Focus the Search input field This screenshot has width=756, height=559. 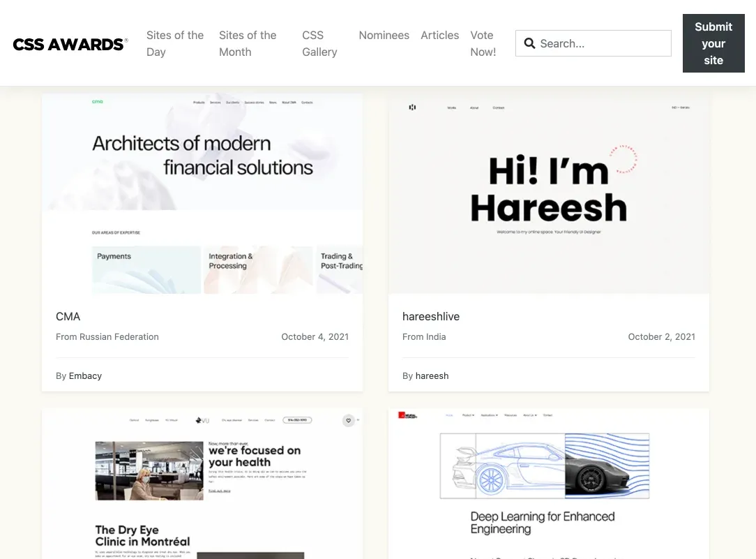[601, 43]
